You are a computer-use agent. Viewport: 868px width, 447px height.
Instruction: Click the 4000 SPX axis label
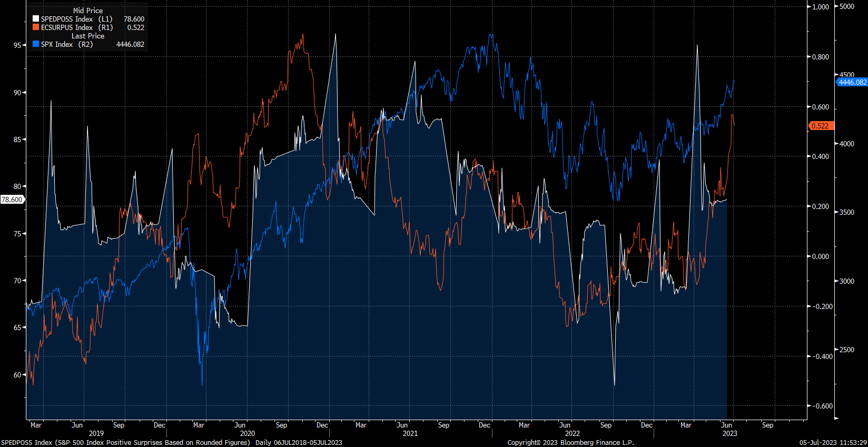click(x=847, y=144)
